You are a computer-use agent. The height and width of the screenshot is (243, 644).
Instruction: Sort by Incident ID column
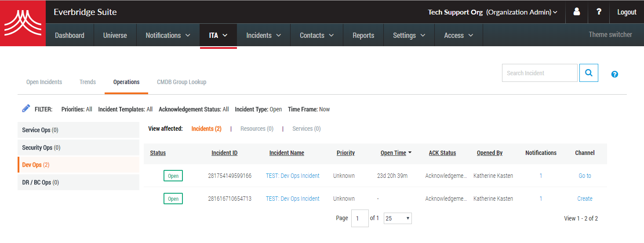(224, 153)
